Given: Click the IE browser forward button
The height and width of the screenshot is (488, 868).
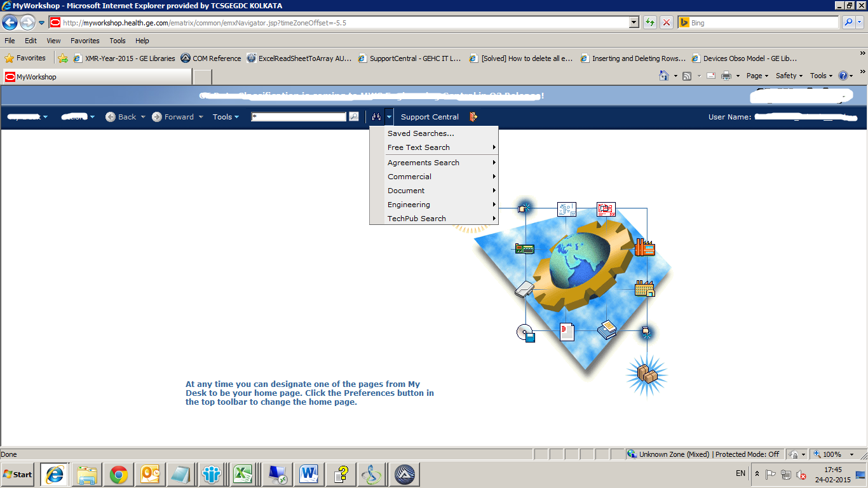Looking at the screenshot, I should (x=27, y=23).
